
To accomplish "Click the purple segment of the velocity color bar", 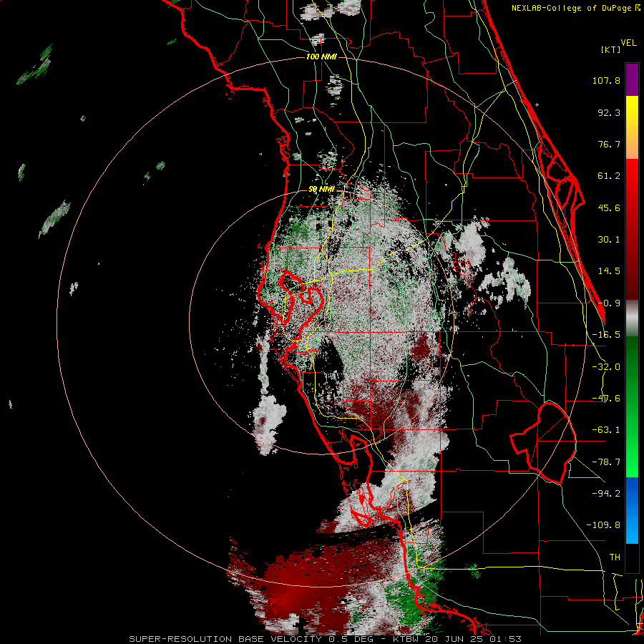I will 632,79.
